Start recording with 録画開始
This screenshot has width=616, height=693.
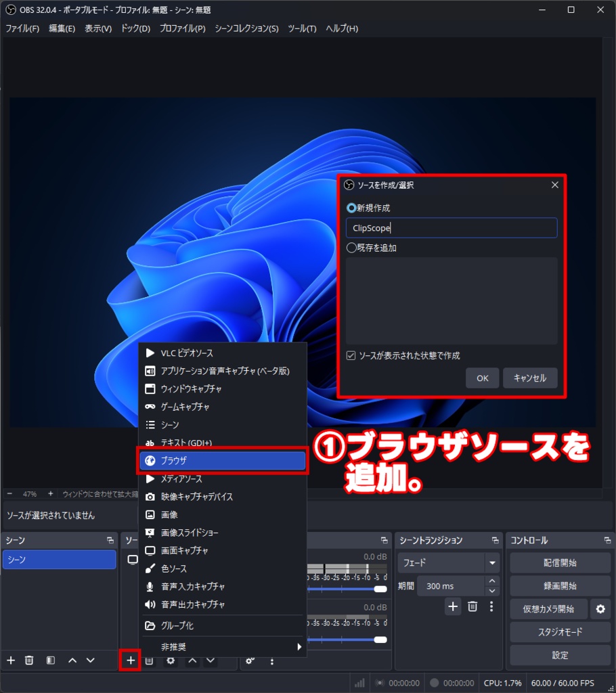560,585
